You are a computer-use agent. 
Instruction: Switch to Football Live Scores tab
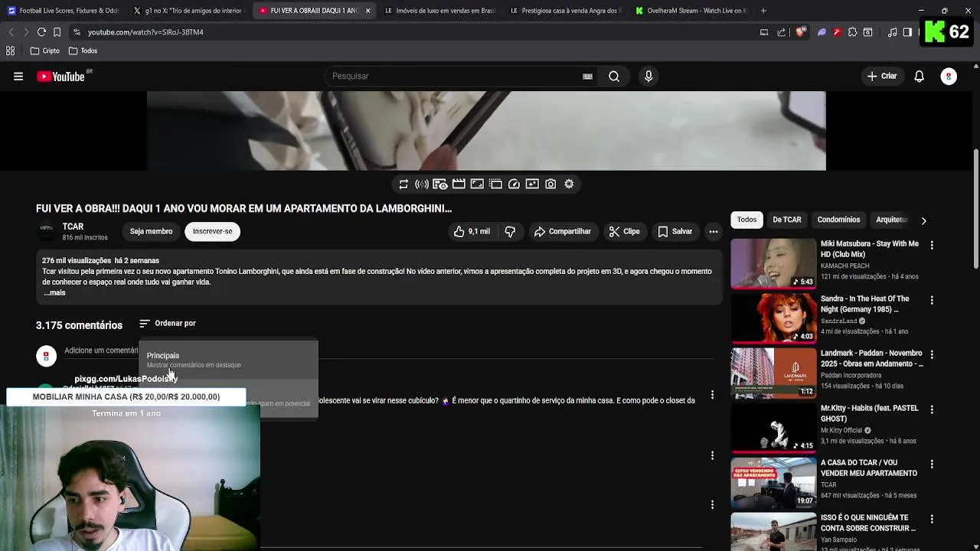click(x=63, y=11)
